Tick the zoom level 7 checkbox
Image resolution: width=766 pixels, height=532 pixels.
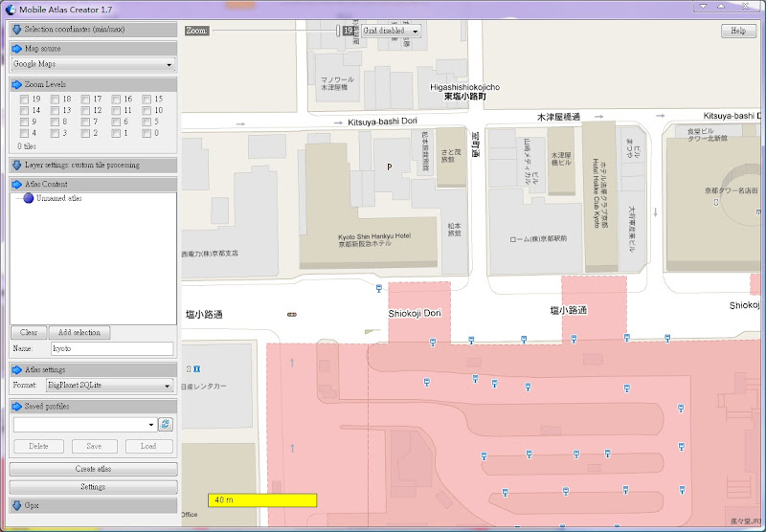[x=85, y=122]
